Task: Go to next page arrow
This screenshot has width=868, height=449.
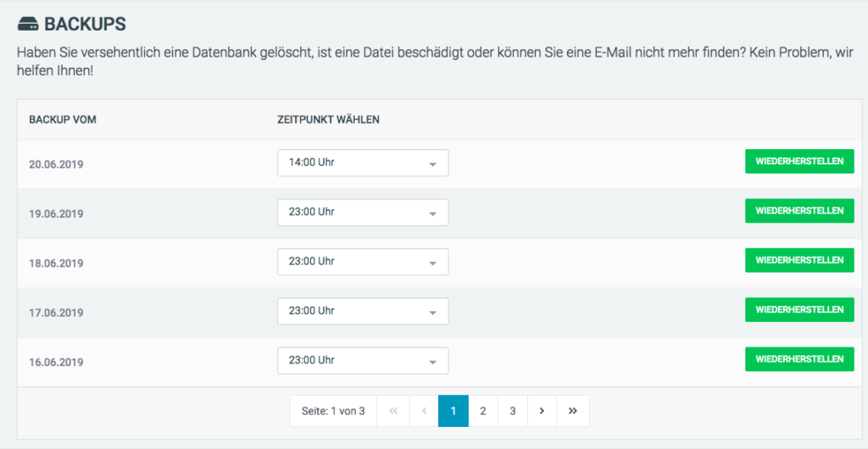Action: [x=542, y=411]
